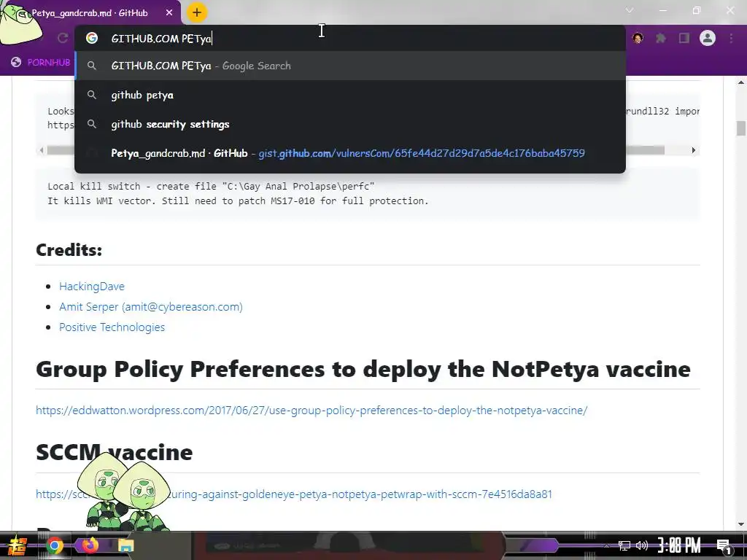
Task: Toggle the browser side panel icon
Action: pos(684,38)
